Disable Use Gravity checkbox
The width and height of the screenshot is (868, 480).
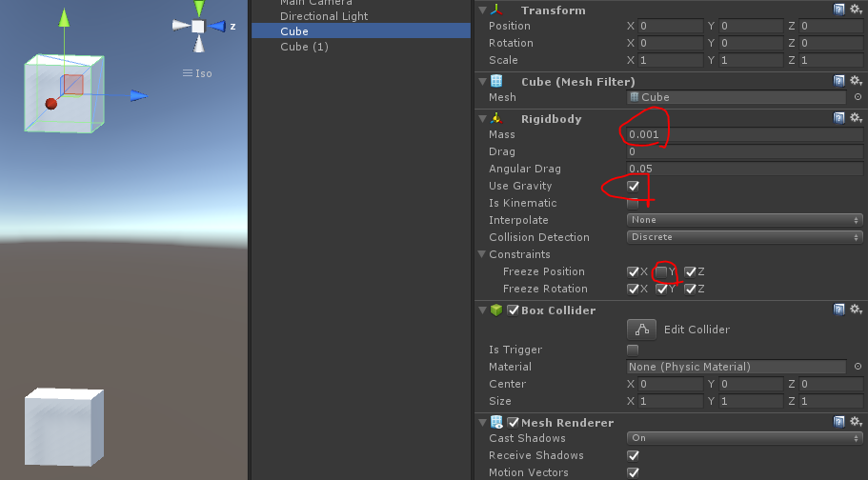coord(633,186)
